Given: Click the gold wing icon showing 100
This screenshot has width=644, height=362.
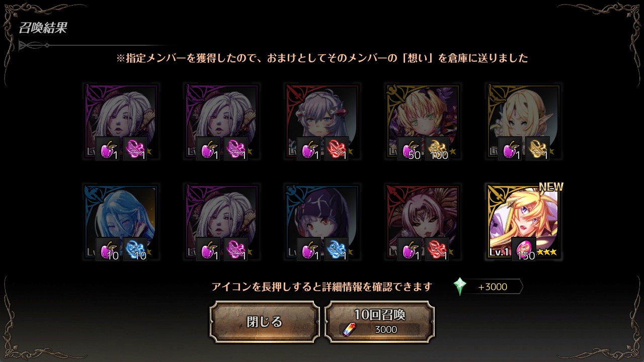Looking at the screenshot, I should click(437, 149).
